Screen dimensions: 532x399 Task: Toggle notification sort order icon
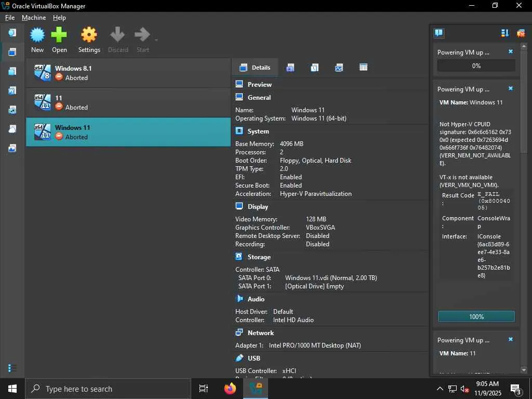pyautogui.click(x=505, y=33)
